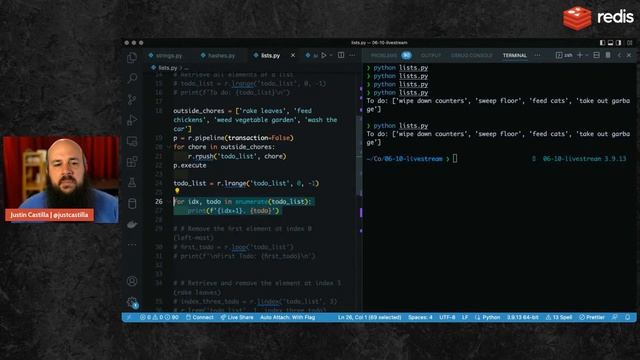This screenshot has width=640, height=360.
Task: Click 'outside_chores' list definition line
Action: [x=255, y=120]
